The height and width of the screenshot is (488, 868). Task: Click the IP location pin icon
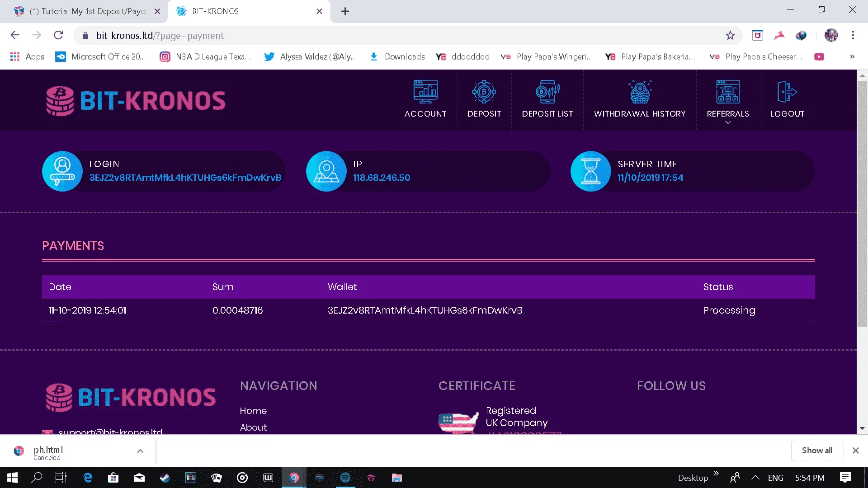pos(326,171)
